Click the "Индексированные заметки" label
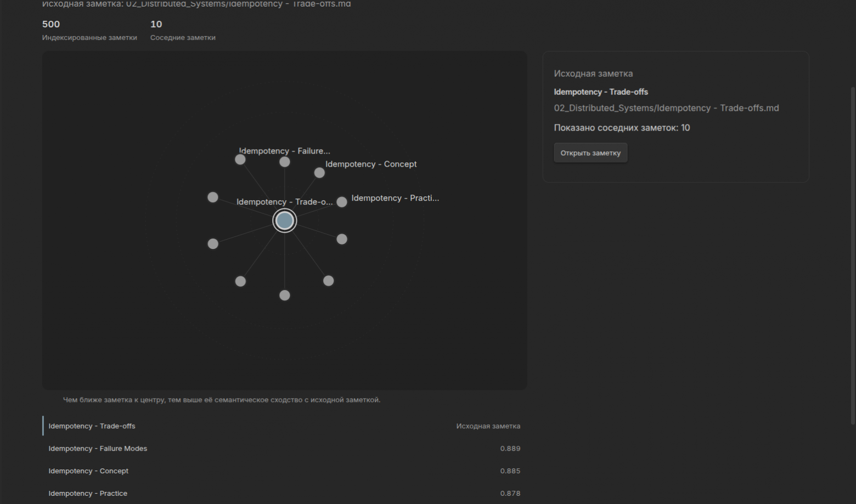This screenshot has width=856, height=504. 89,38
